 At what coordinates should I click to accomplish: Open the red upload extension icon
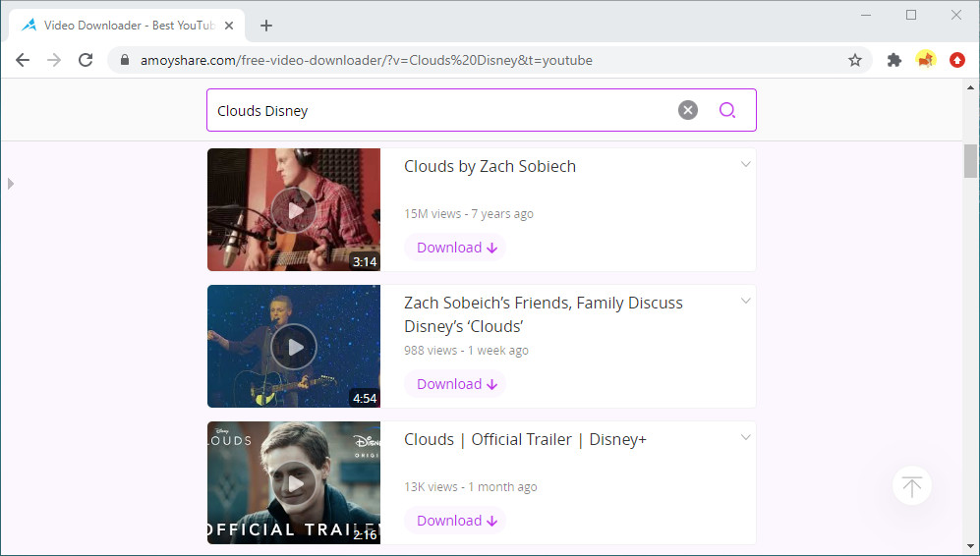pyautogui.click(x=956, y=60)
